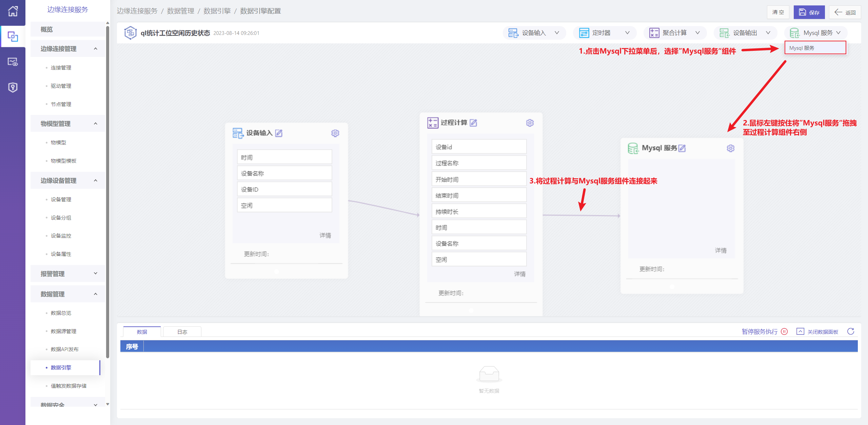The width and height of the screenshot is (868, 425).
Task: Click the 返回 button
Action: 845,12
